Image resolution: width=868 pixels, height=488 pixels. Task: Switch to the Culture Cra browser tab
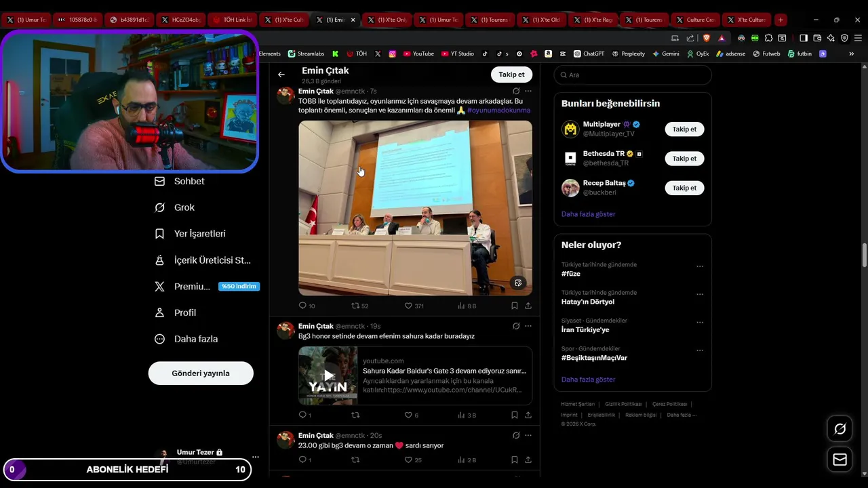pos(695,20)
